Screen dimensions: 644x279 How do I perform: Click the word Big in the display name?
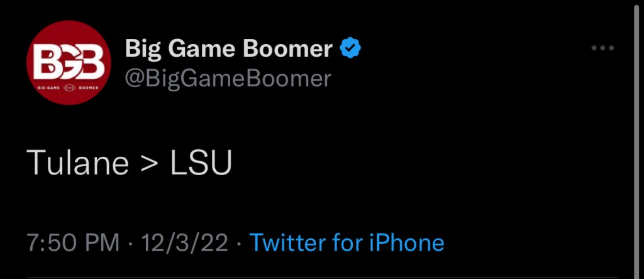[143, 48]
